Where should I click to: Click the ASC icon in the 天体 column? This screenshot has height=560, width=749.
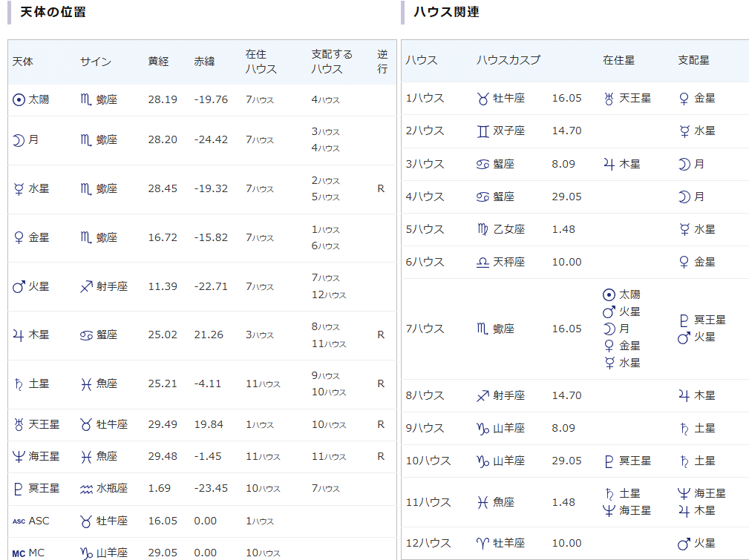coord(19,521)
